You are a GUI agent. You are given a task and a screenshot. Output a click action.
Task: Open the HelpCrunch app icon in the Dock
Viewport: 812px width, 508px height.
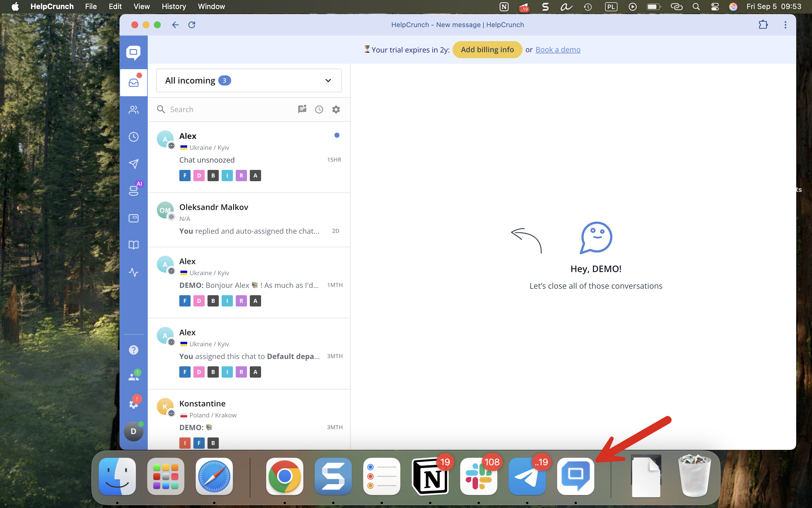[x=575, y=476]
